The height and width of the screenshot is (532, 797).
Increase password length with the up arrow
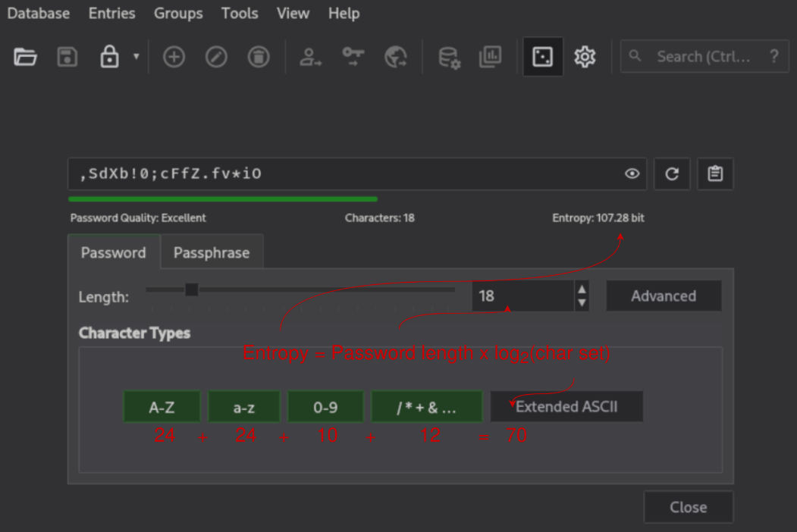click(582, 289)
